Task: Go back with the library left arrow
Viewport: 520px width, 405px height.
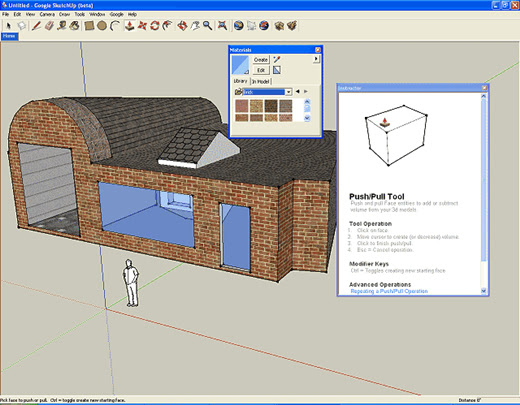Action: point(298,91)
